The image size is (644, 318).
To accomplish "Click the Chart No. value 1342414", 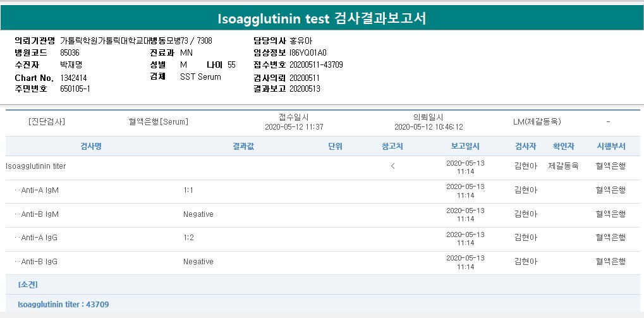I will [73, 77].
